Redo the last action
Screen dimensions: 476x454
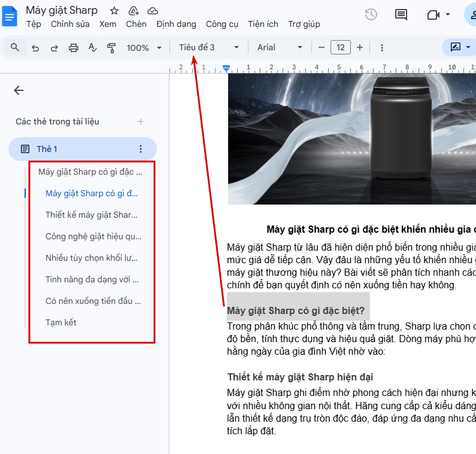(x=54, y=48)
